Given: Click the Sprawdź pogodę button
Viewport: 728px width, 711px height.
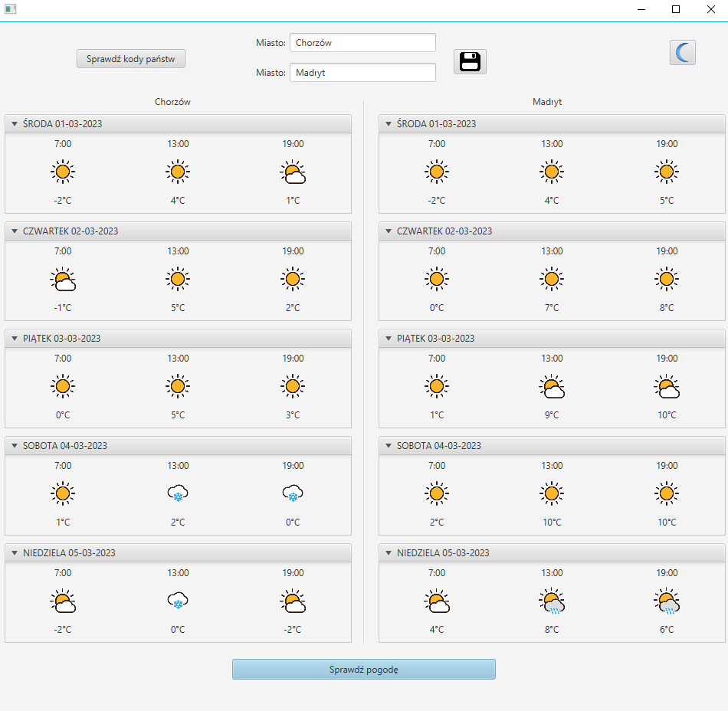Looking at the screenshot, I should [x=363, y=669].
